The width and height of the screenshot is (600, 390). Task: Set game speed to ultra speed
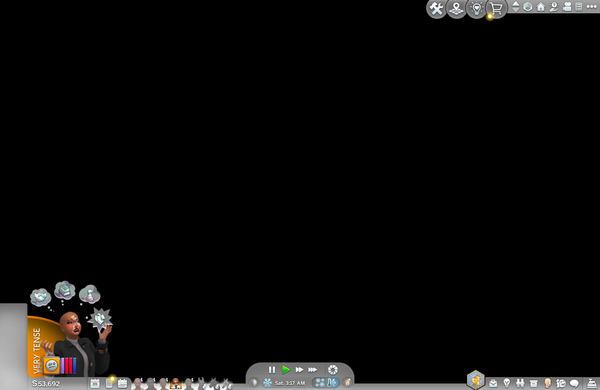[x=313, y=370]
